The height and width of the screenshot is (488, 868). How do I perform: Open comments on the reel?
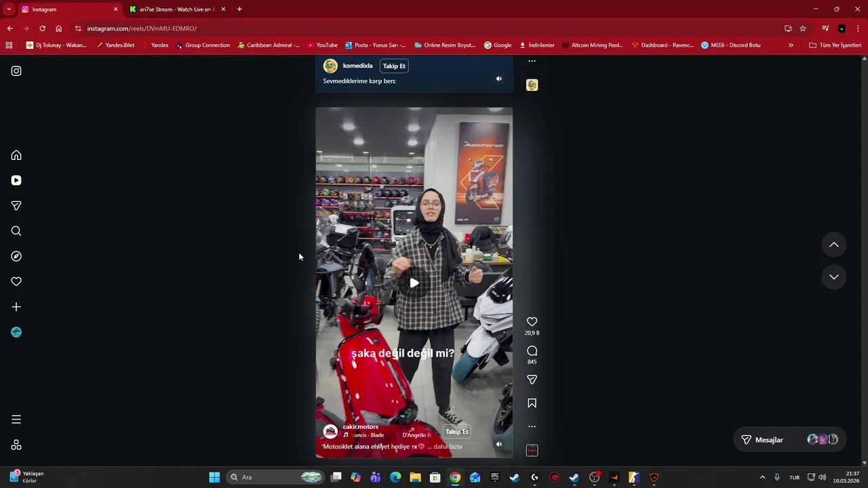click(532, 351)
